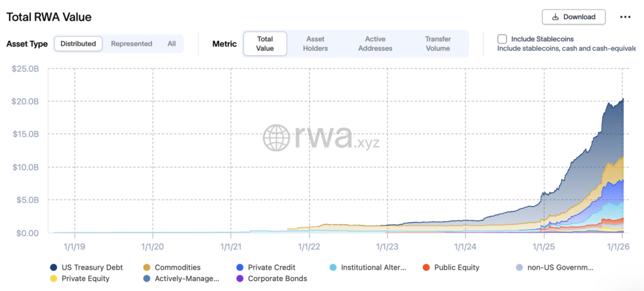Toggle the US Treasury Debt legend dot
This screenshot has width=644, height=291.
coord(53,268)
